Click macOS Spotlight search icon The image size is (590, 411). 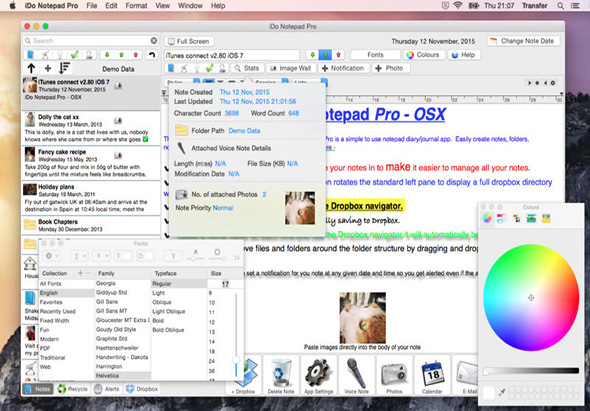point(560,6)
